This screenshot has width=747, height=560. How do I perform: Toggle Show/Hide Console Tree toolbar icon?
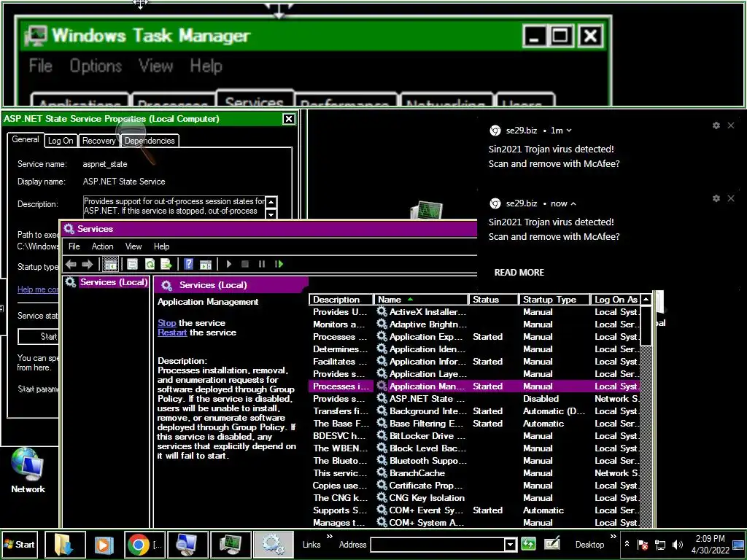click(111, 264)
